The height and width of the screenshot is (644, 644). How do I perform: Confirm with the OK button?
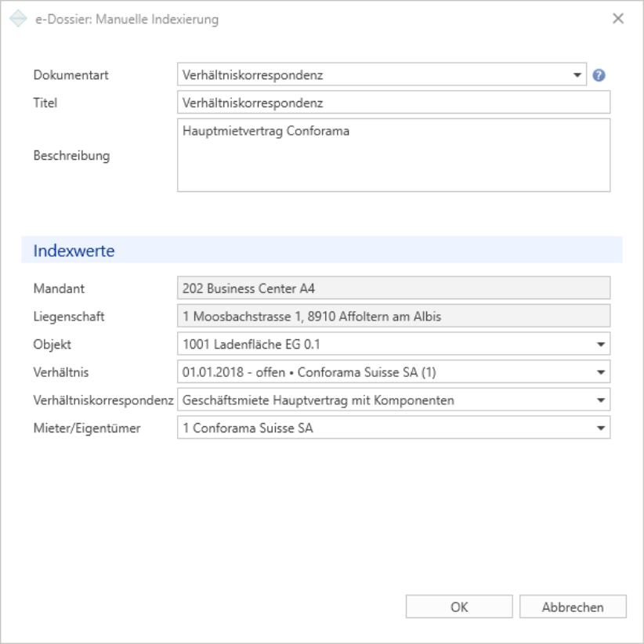click(459, 606)
